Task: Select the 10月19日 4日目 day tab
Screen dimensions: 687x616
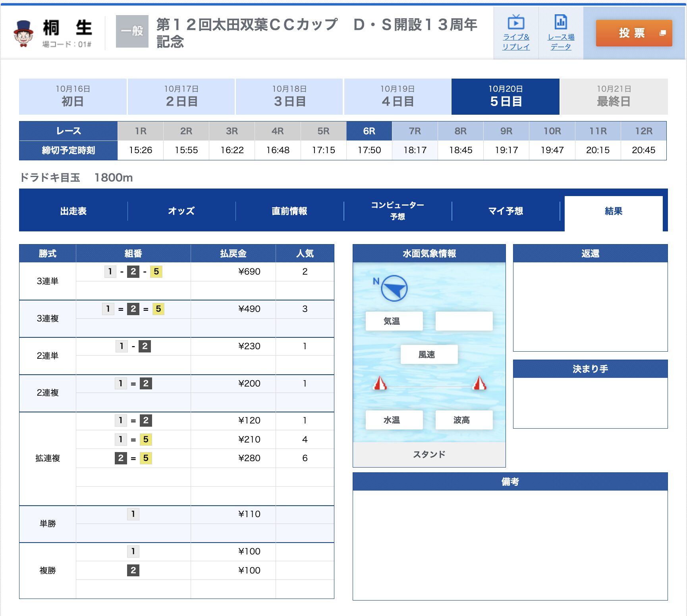Action: (x=398, y=96)
